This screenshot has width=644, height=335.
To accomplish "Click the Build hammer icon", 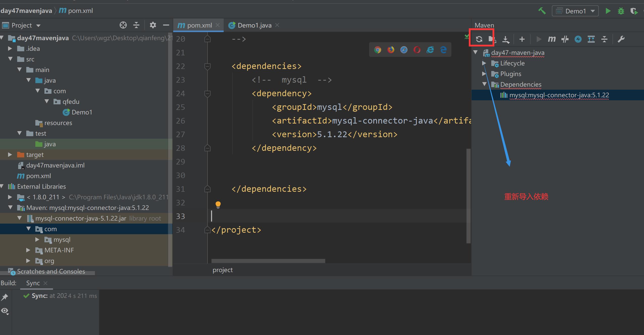I will [x=542, y=11].
